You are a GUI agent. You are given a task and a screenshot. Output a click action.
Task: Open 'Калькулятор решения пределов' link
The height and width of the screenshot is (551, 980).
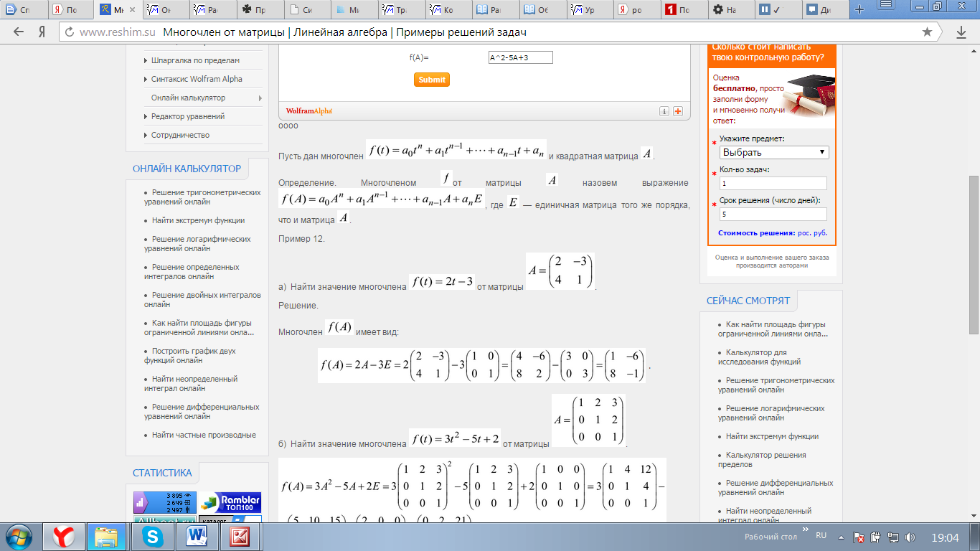(x=762, y=459)
